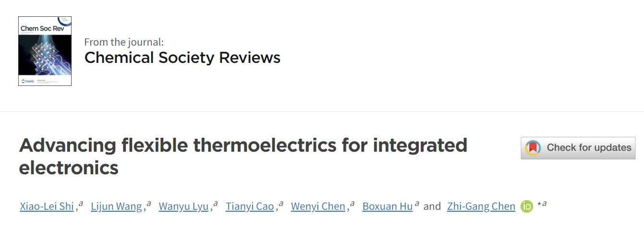Click the corresponding author asterisk mark
The height and width of the screenshot is (229, 644).
coord(539,205)
